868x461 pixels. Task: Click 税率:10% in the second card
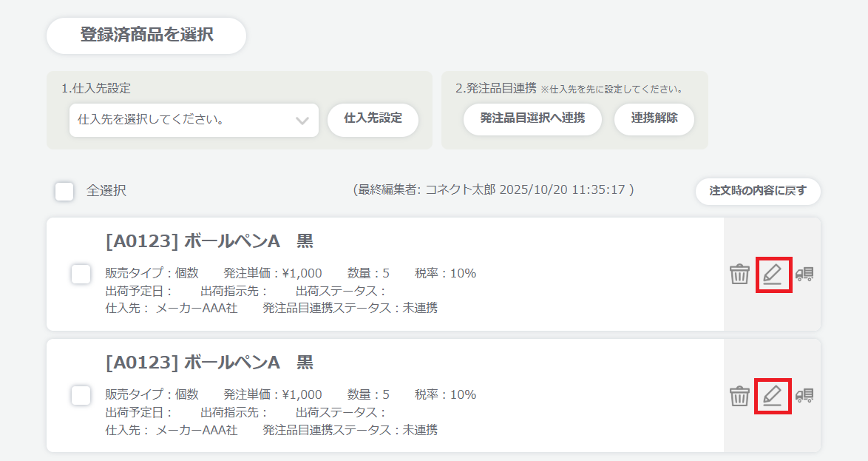tap(446, 394)
